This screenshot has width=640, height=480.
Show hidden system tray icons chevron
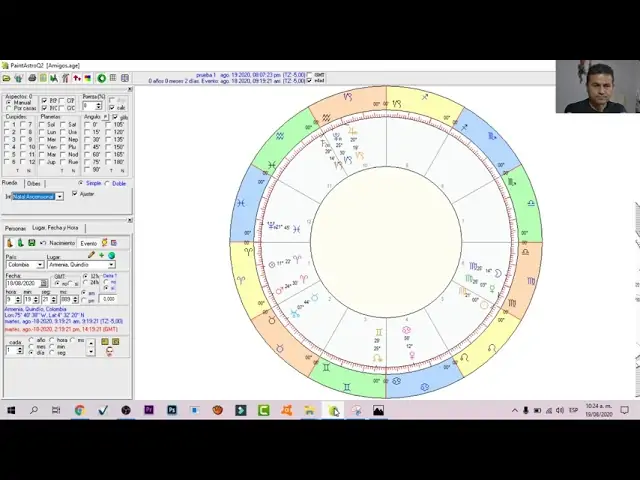[515, 410]
